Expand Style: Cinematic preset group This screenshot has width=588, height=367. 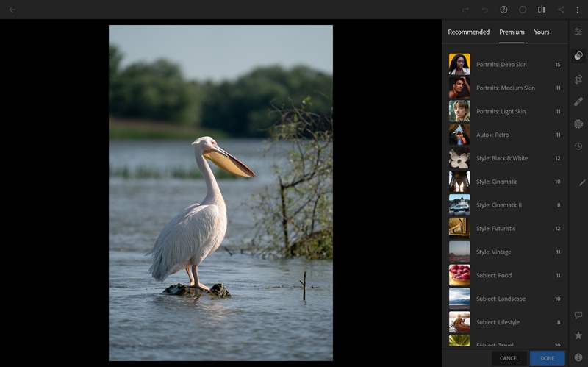point(505,182)
